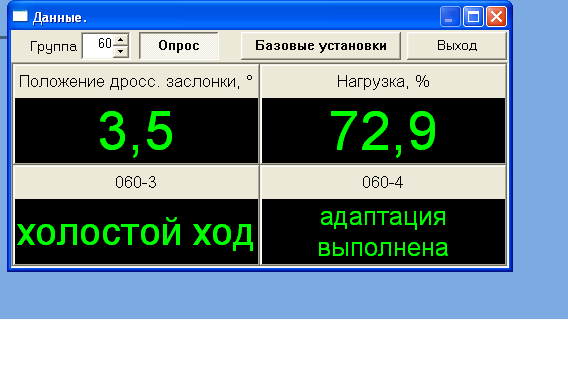This screenshot has height=384, width=568.
Task: Click the Выход exit button
Action: [457, 46]
